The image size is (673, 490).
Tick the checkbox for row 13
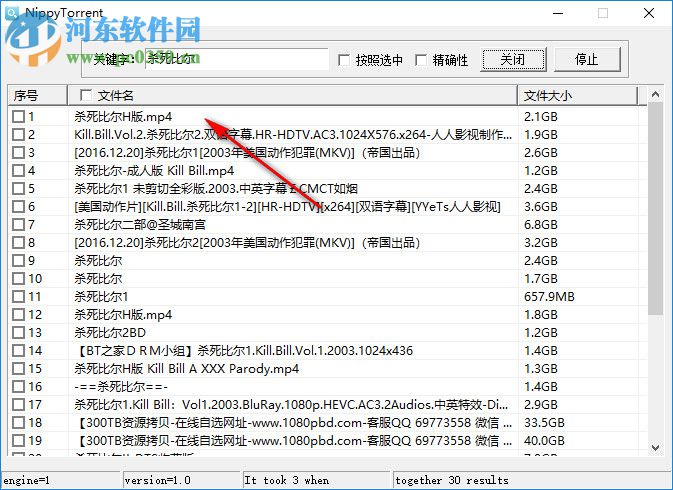pyautogui.click(x=18, y=333)
